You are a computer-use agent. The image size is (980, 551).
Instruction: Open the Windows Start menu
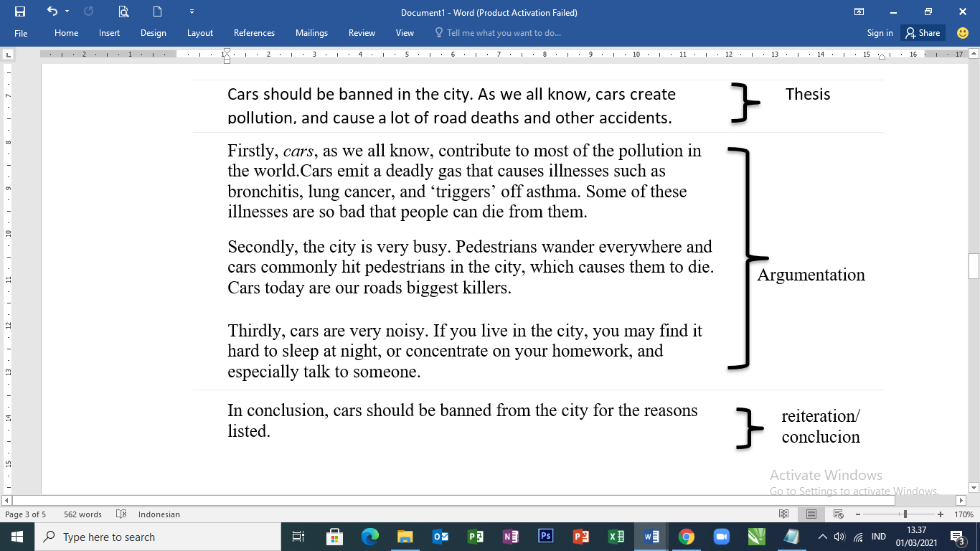pos(17,537)
